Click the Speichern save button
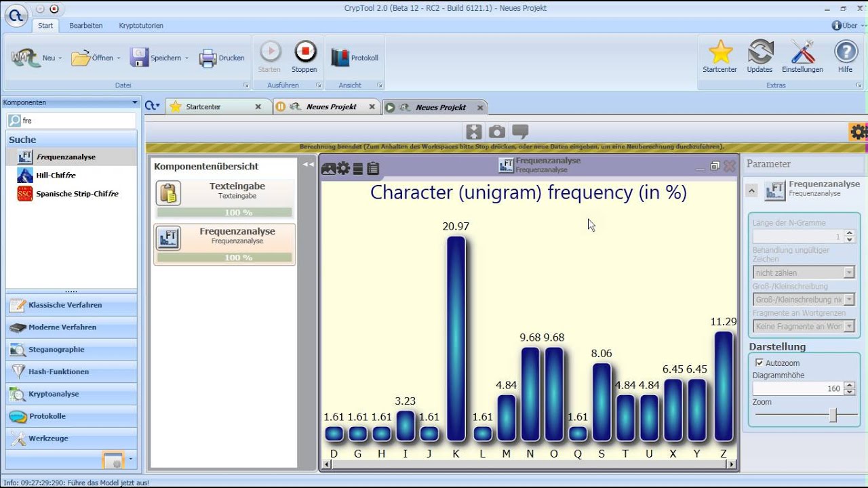 point(157,58)
